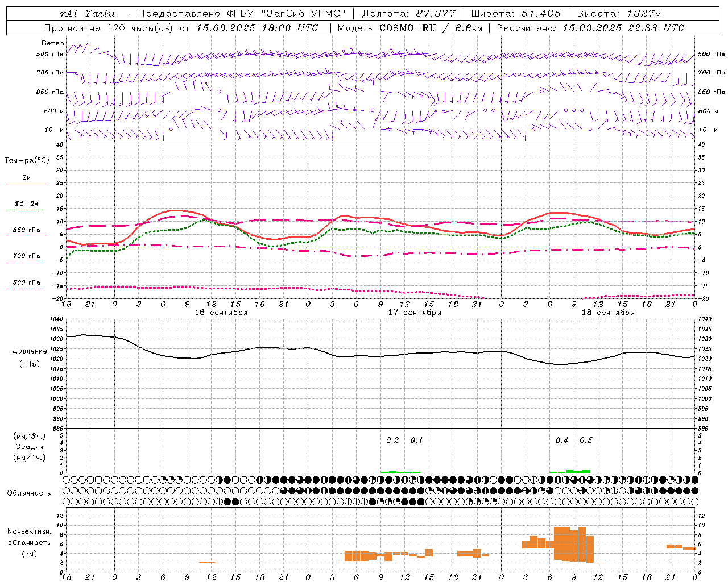The width and height of the screenshot is (728, 582).
Task: Click the Давление chart label
Action: pos(30,351)
